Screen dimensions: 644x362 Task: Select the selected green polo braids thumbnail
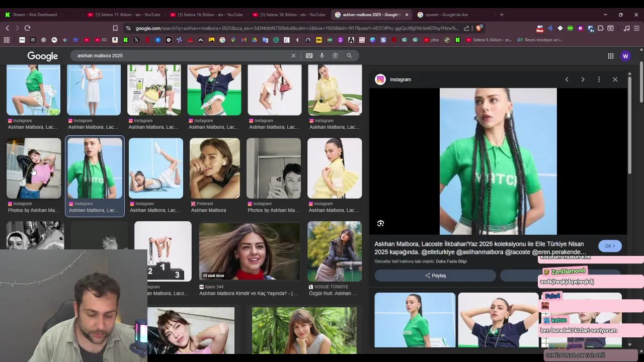[x=95, y=168]
